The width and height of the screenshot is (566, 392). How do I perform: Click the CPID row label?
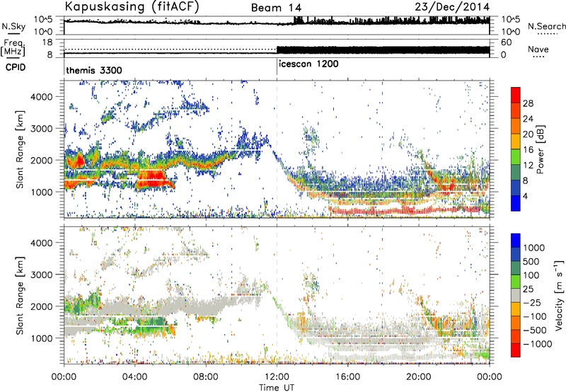pos(16,67)
